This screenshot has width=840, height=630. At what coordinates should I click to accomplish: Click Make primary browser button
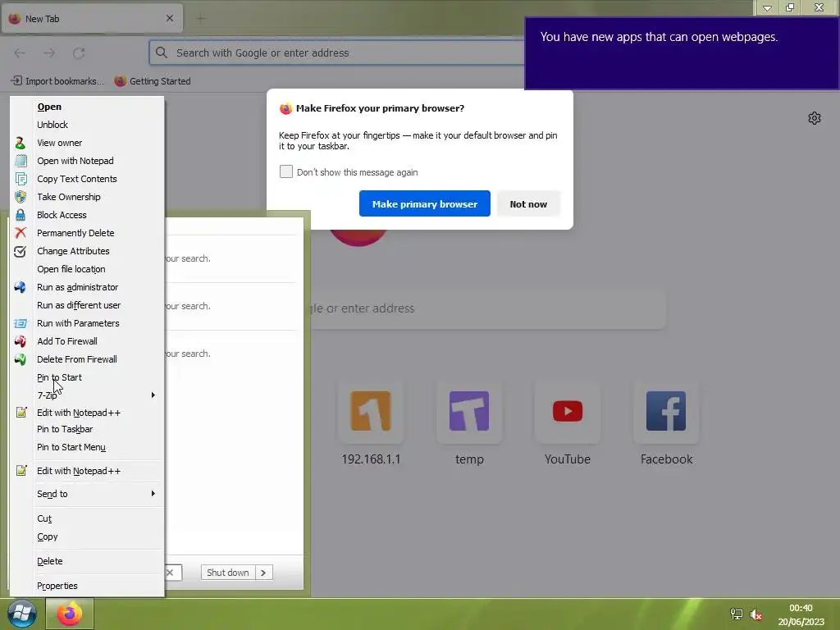pos(424,203)
